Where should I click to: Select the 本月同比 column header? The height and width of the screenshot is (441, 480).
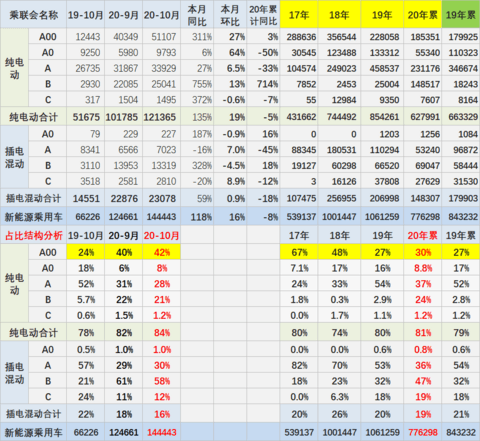coord(197,15)
